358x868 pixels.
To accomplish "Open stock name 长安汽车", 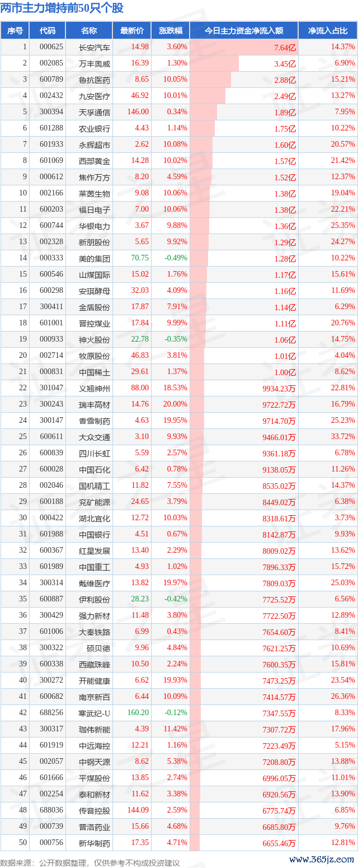I will pos(95,47).
